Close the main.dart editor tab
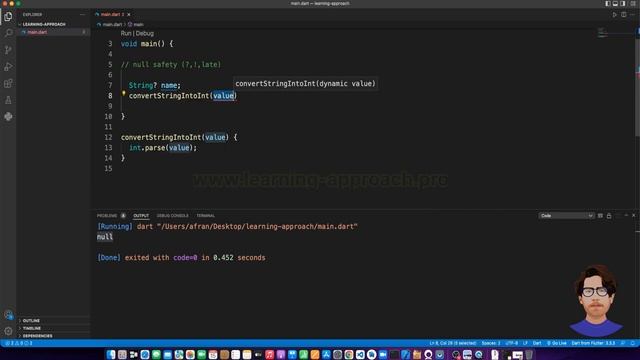This screenshot has height=360, width=640. pyautogui.click(x=129, y=15)
